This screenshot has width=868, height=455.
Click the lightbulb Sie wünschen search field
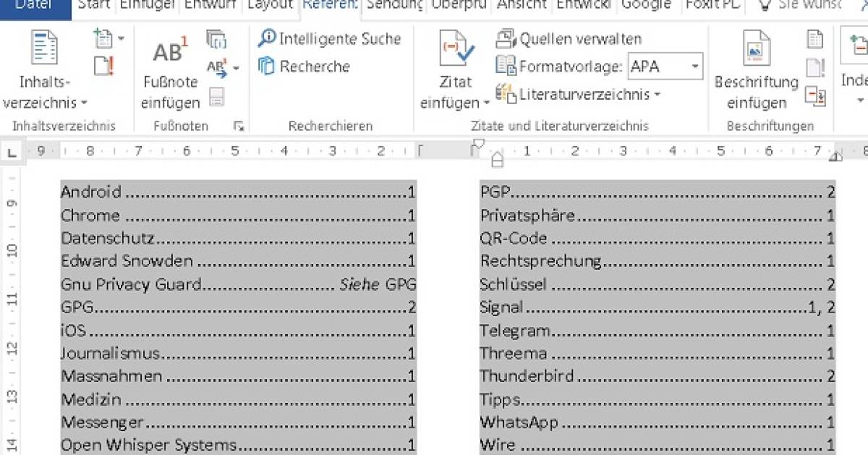coord(799,6)
